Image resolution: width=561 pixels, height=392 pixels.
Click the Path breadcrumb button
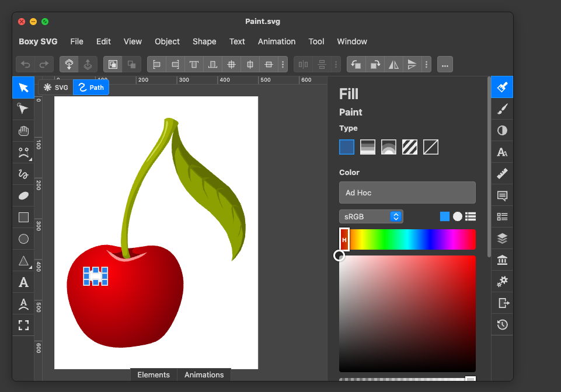(91, 87)
